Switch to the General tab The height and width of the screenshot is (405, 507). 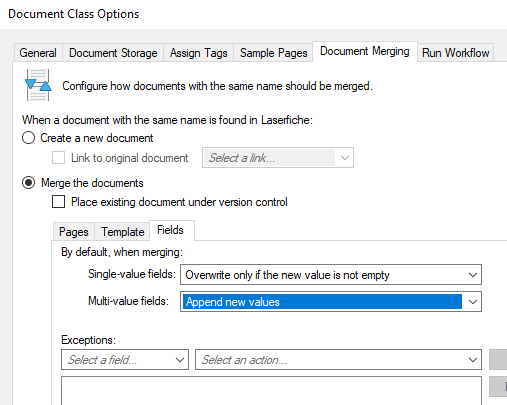(x=38, y=53)
